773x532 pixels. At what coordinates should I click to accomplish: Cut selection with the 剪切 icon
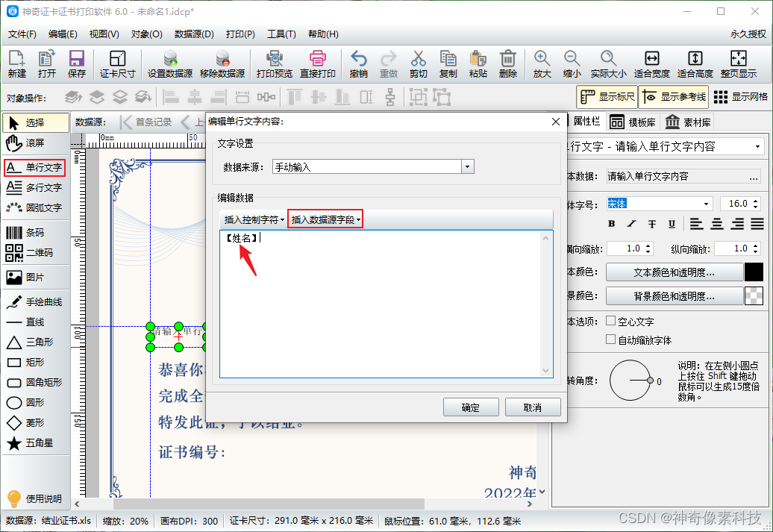pos(418,64)
